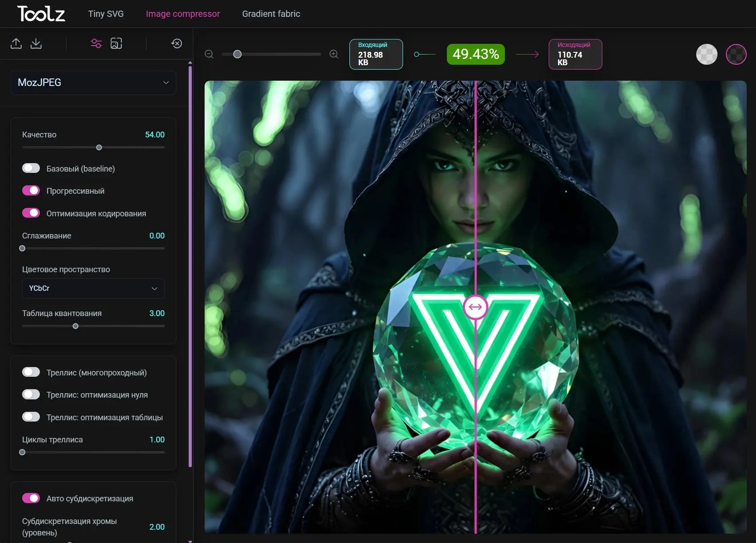Viewport: 756px width, 543px height.
Task: Turn off Оптимизация кодирования switch
Action: 31,213
